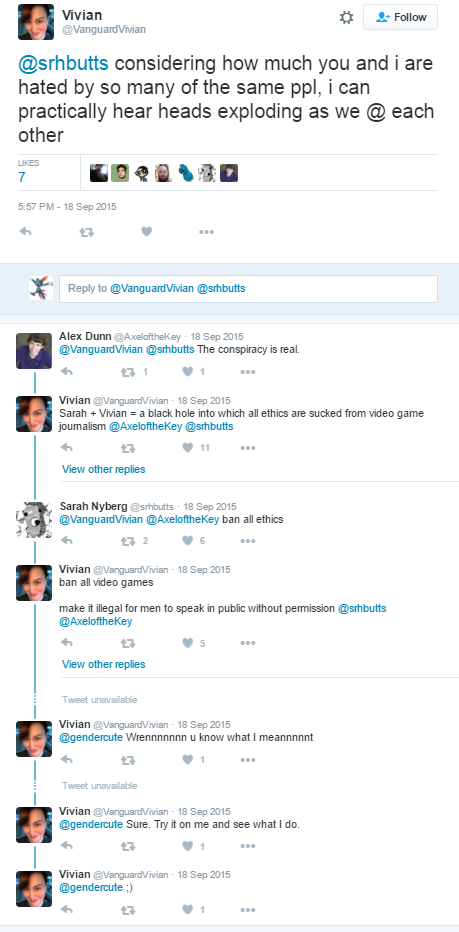Open the gear settings menu beside Follow

click(x=346, y=17)
